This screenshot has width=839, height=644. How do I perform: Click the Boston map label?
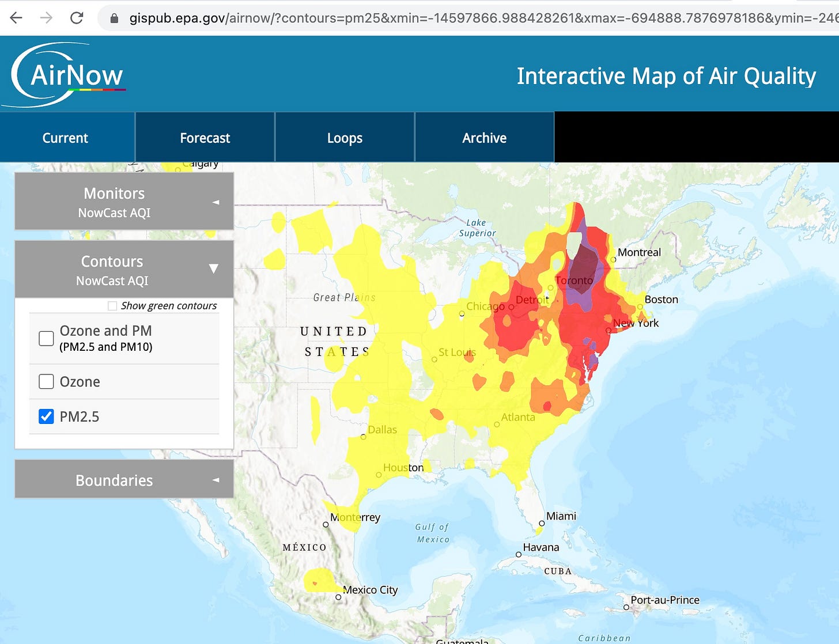(661, 300)
